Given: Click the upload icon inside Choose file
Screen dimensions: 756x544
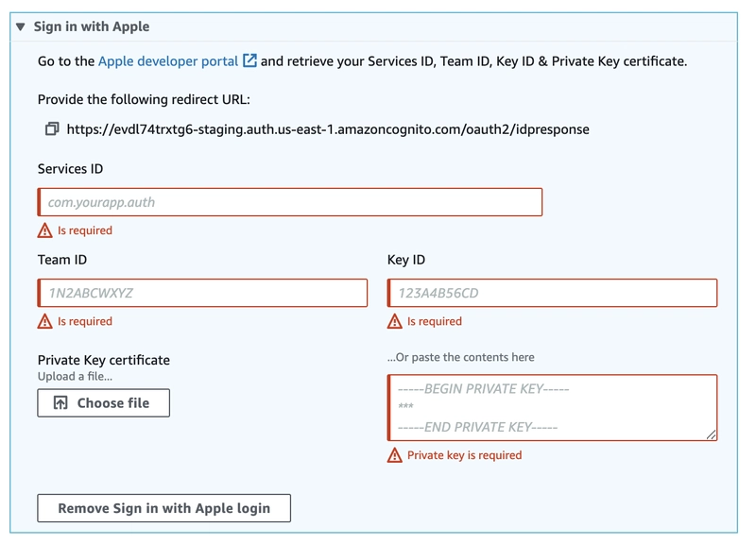Looking at the screenshot, I should [x=60, y=403].
